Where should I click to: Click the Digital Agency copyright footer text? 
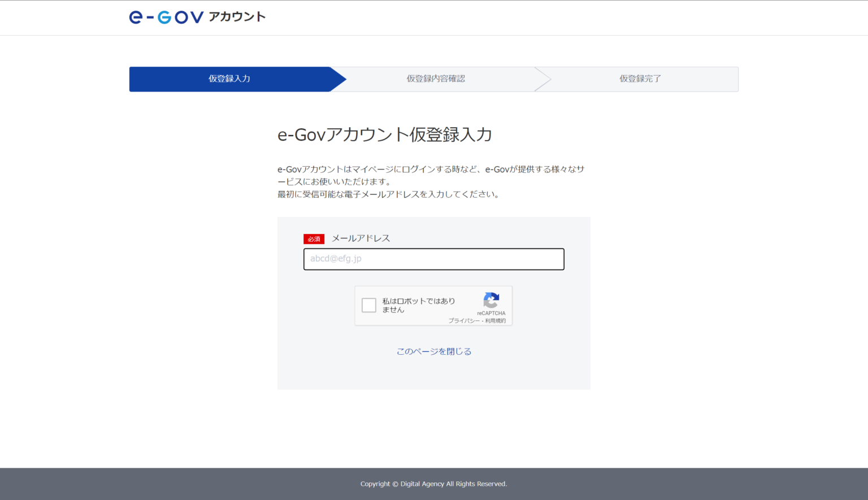point(433,484)
